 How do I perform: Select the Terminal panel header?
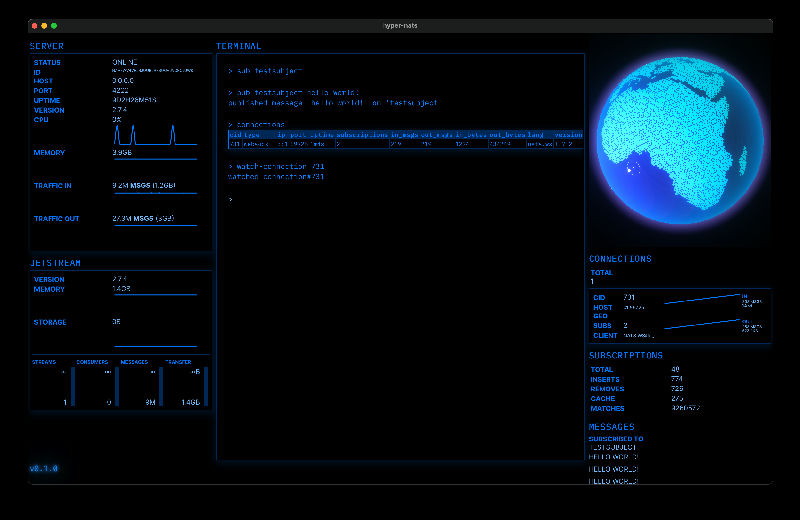239,46
